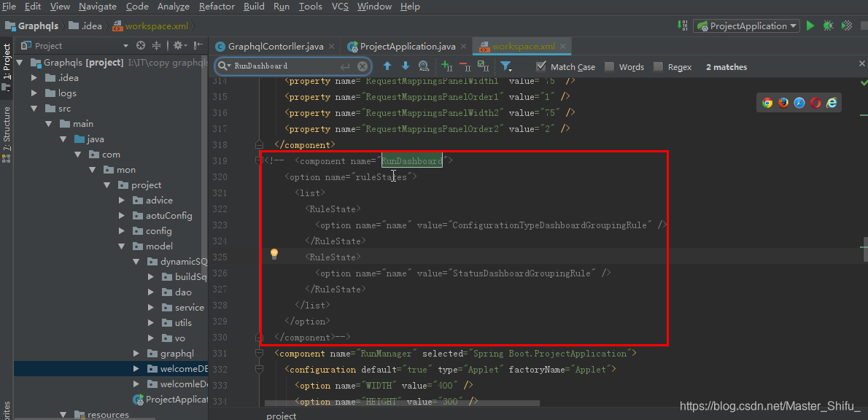Add selection for next occurrence icon
Viewport: 868px width, 420px height.
click(x=446, y=66)
